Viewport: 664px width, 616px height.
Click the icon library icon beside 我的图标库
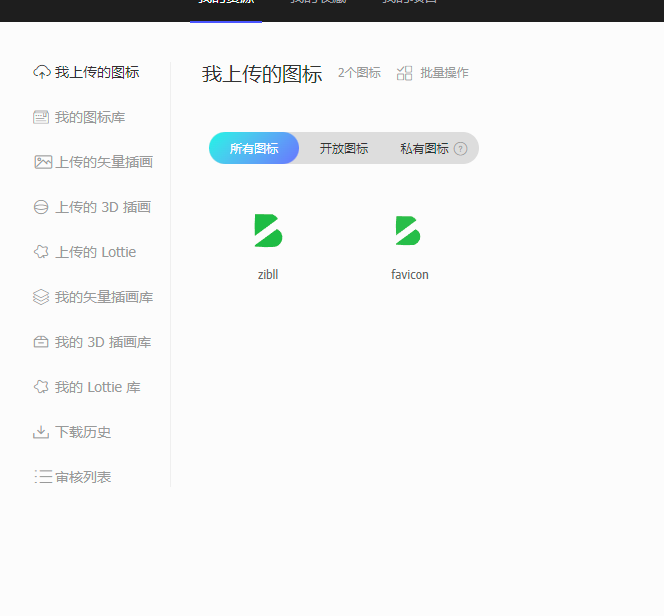42,117
